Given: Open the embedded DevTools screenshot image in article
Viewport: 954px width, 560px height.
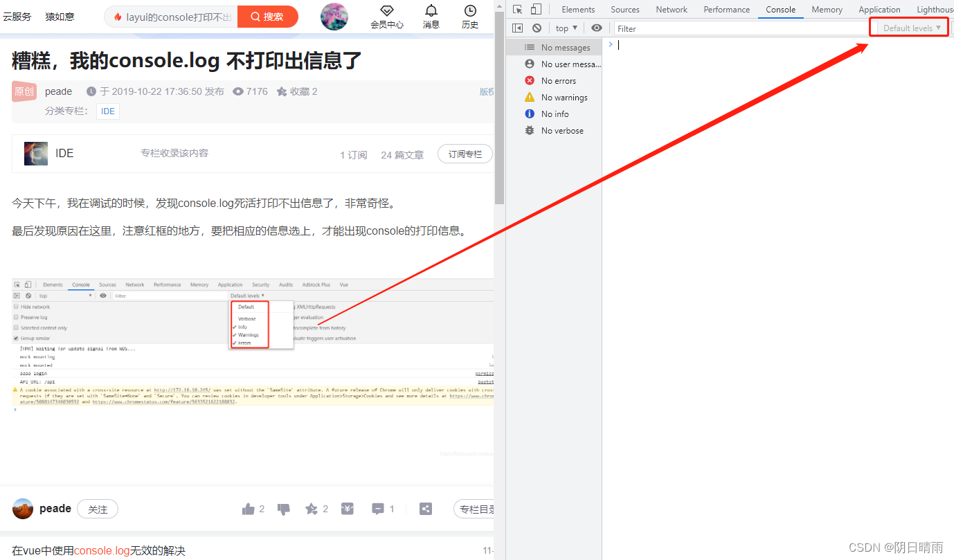Looking at the screenshot, I should tap(253, 346).
